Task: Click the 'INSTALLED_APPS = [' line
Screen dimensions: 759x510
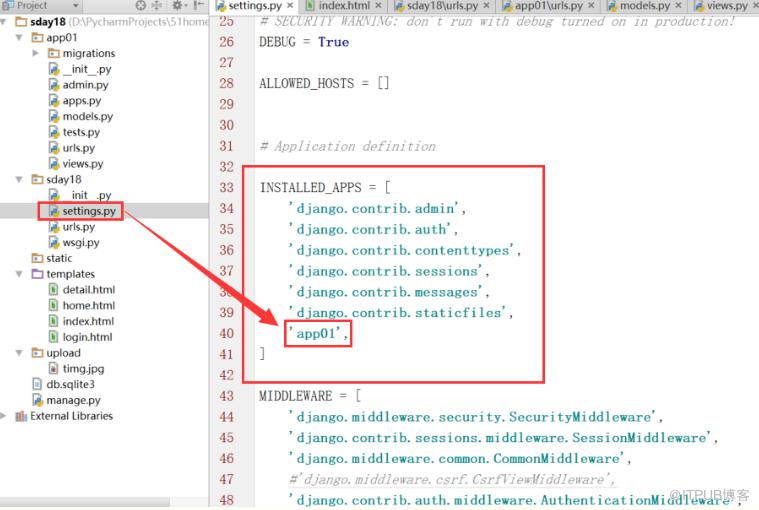Action: point(325,187)
